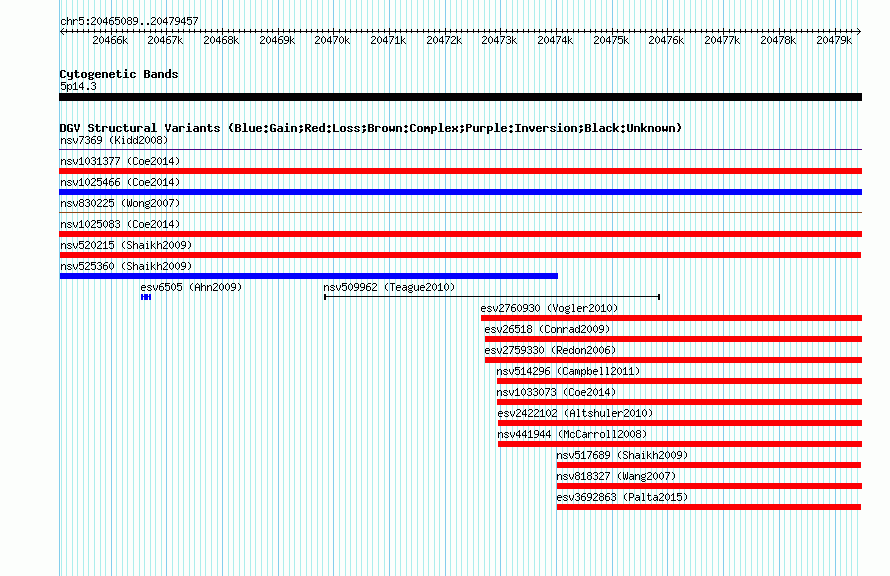
Task: Click the 20466k ruler tick label
Action: coord(110,40)
